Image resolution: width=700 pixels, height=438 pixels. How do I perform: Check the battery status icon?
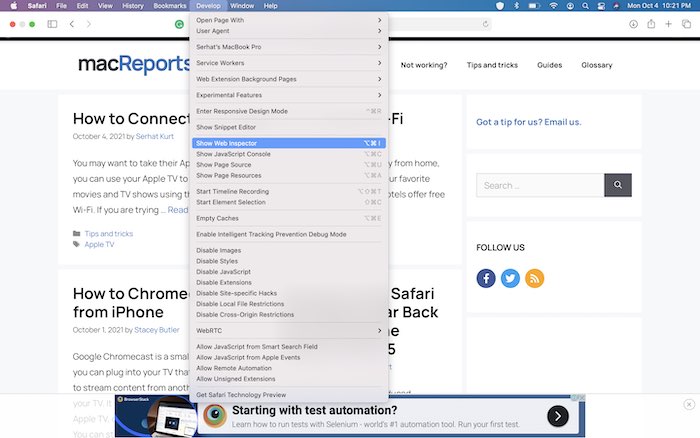534,6
